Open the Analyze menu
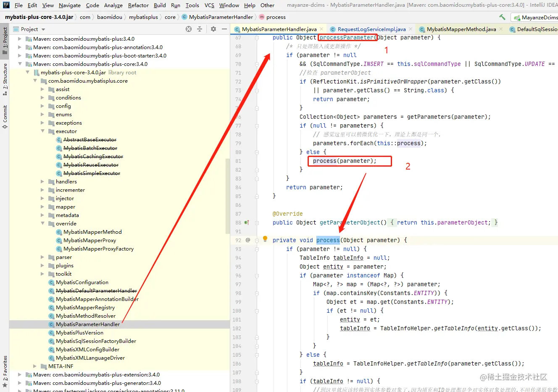 coord(113,5)
